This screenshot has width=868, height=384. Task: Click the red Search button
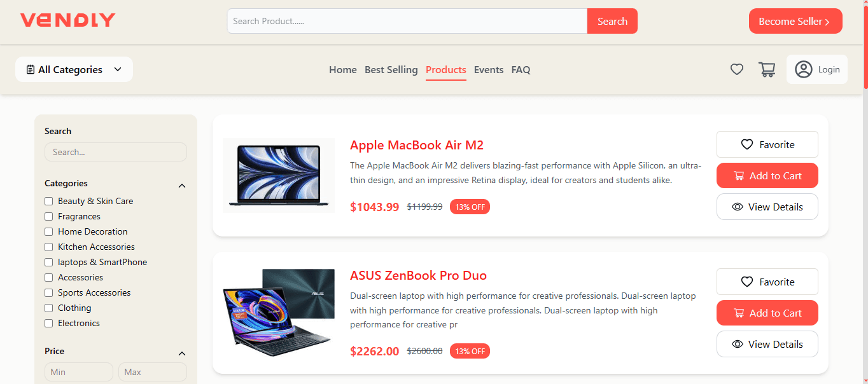tap(612, 21)
